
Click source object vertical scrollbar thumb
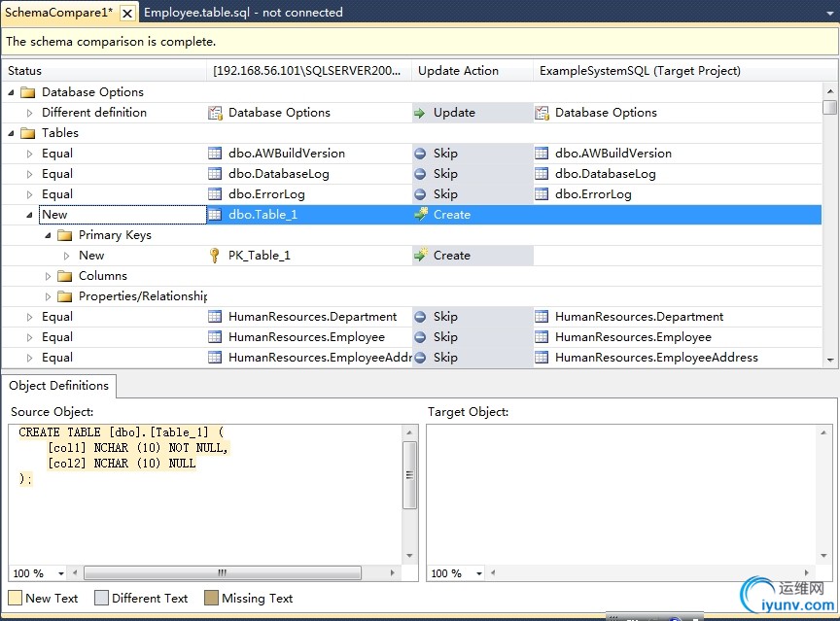[x=410, y=475]
